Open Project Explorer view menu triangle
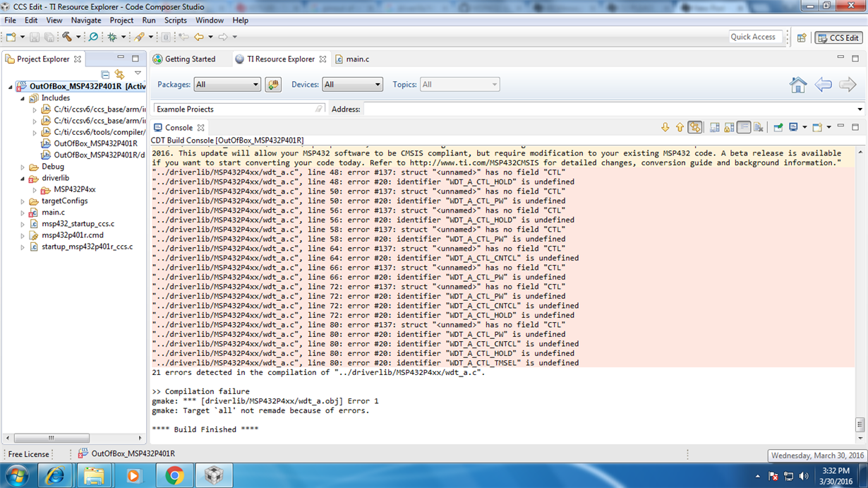The image size is (868, 488). [138, 73]
